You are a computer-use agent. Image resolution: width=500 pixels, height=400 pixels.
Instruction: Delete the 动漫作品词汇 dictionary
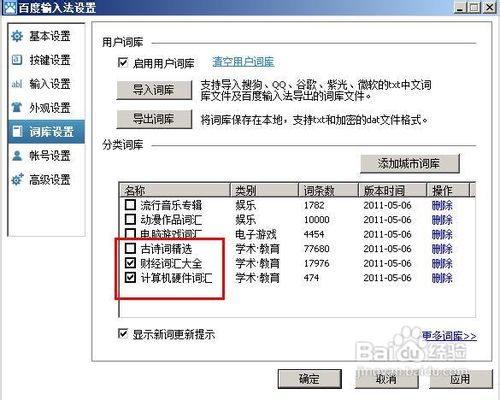coord(442,220)
